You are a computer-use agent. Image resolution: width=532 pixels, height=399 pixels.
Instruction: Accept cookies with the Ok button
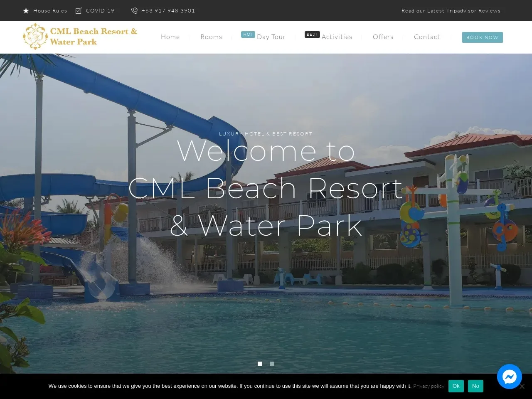[456, 386]
